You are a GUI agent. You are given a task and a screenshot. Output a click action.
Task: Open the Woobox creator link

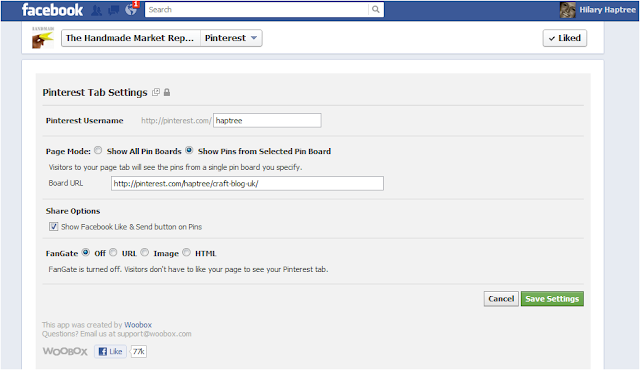click(x=138, y=325)
